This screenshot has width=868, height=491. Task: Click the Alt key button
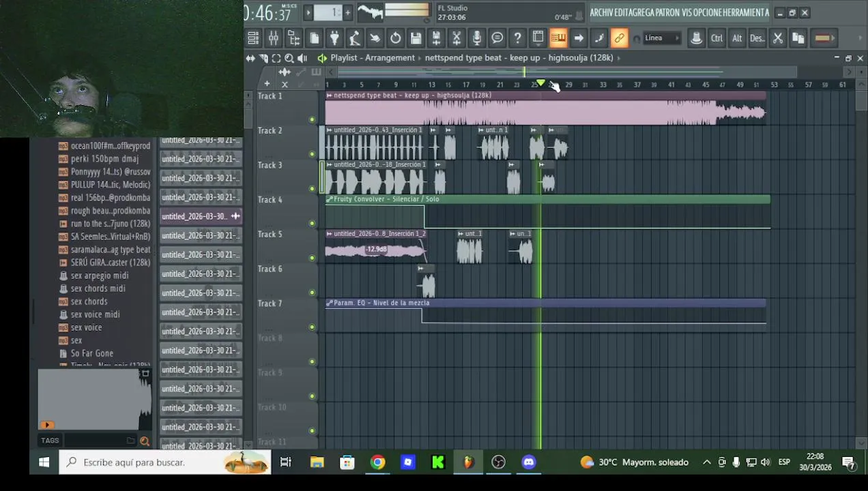pyautogui.click(x=737, y=38)
